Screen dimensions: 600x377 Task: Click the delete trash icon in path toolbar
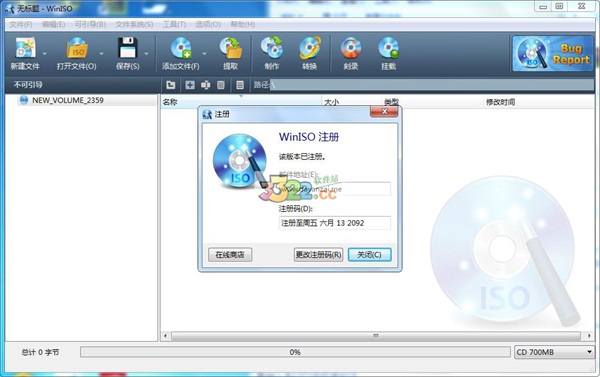click(x=221, y=85)
